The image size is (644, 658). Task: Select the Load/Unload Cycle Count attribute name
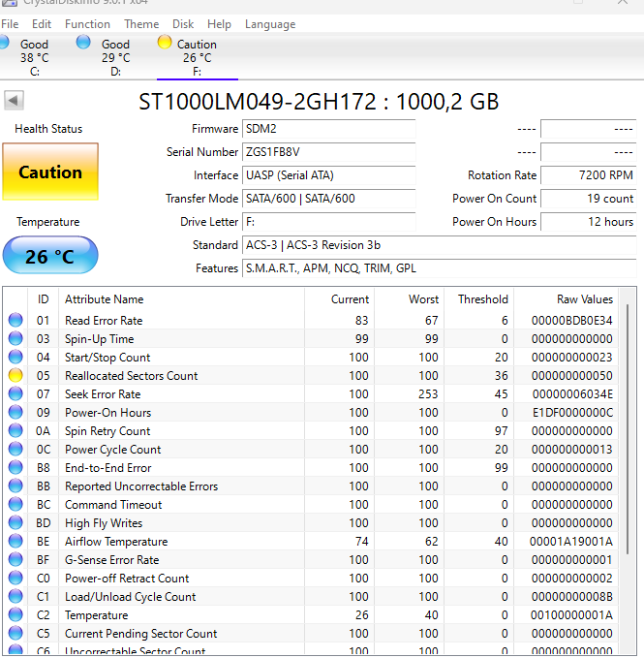coord(131,597)
